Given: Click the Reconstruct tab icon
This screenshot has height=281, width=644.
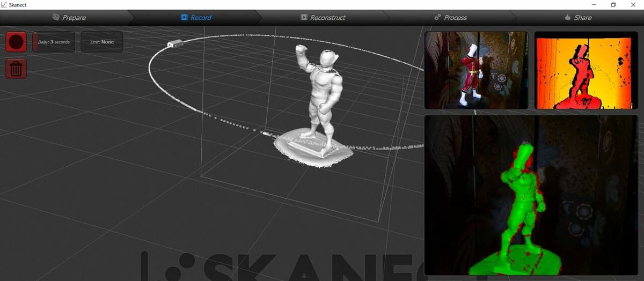Looking at the screenshot, I should pos(304,17).
